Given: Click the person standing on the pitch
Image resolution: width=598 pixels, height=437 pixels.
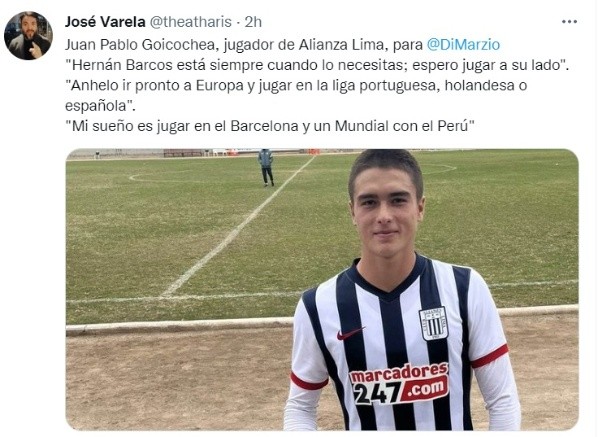Looking at the screenshot, I should (266, 167).
